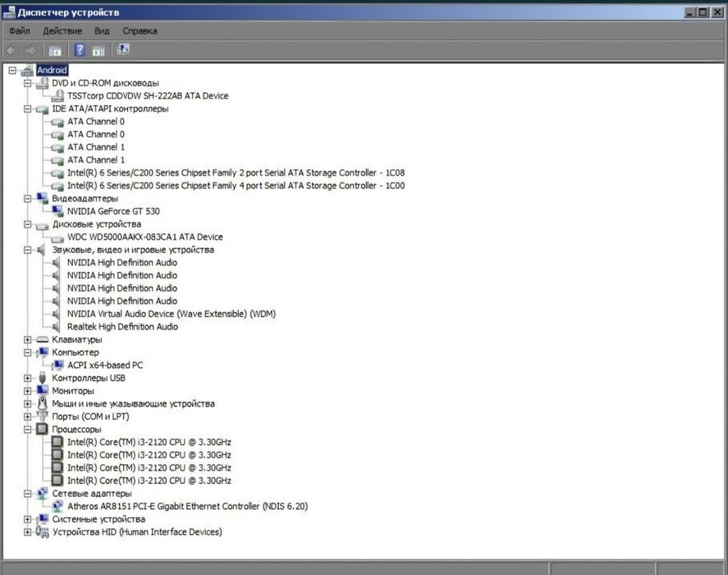728x575 pixels.
Task: Click the DVD and CD-ROM drives category icon
Action: tap(43, 83)
